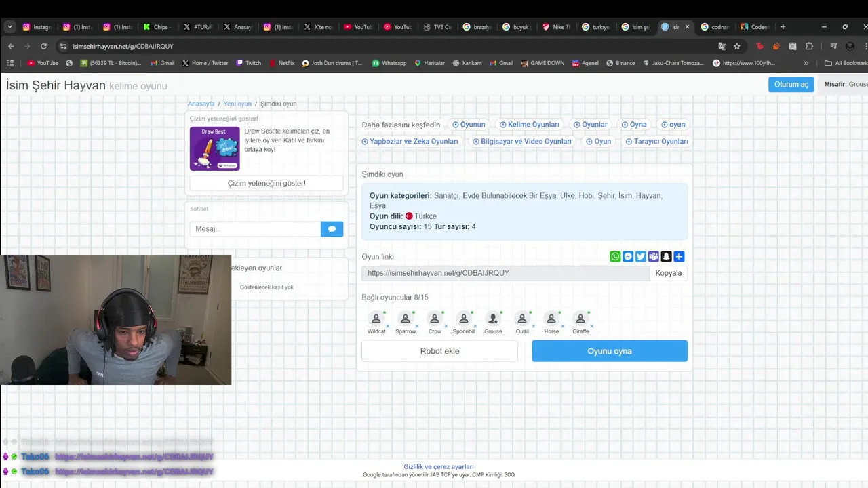Click the Grouse host avatar
Viewport: 868px width, 488px height.
(x=493, y=319)
